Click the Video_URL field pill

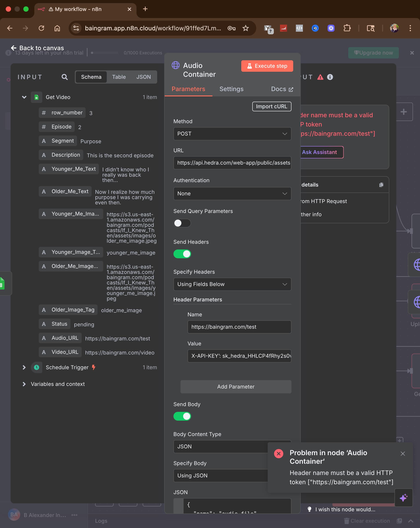pos(60,352)
